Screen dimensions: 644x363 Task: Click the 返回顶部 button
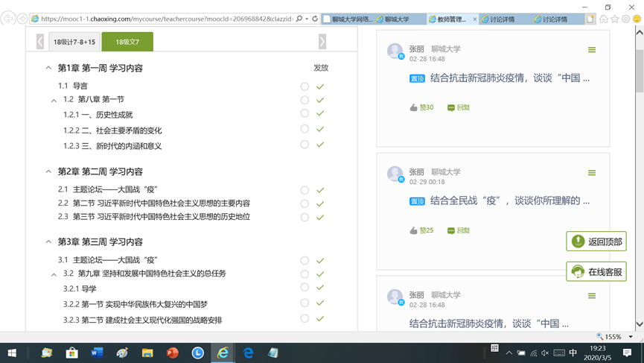point(596,242)
